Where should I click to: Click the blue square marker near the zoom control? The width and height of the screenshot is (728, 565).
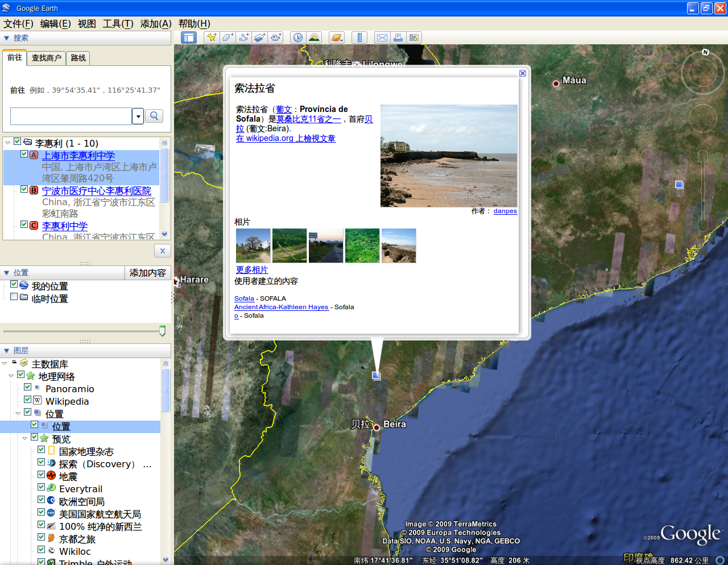click(x=679, y=184)
